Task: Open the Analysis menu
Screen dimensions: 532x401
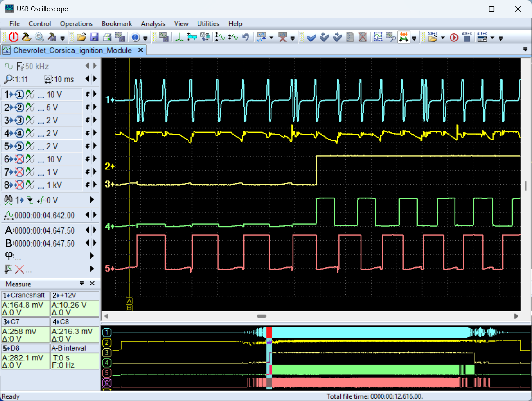Action: (153, 24)
